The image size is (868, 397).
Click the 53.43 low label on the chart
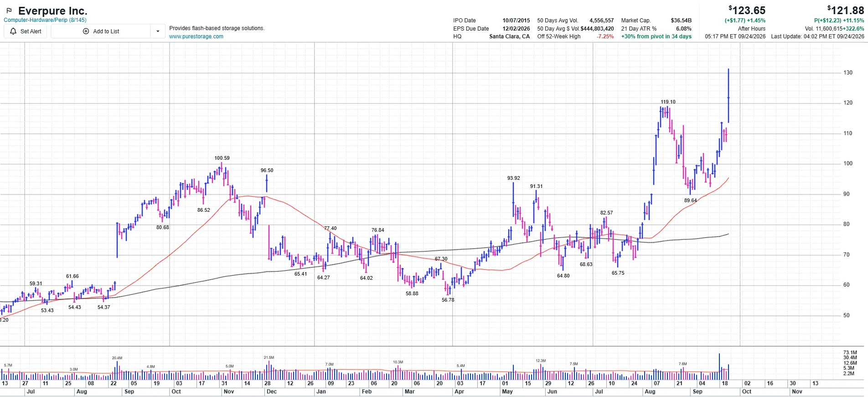click(47, 311)
